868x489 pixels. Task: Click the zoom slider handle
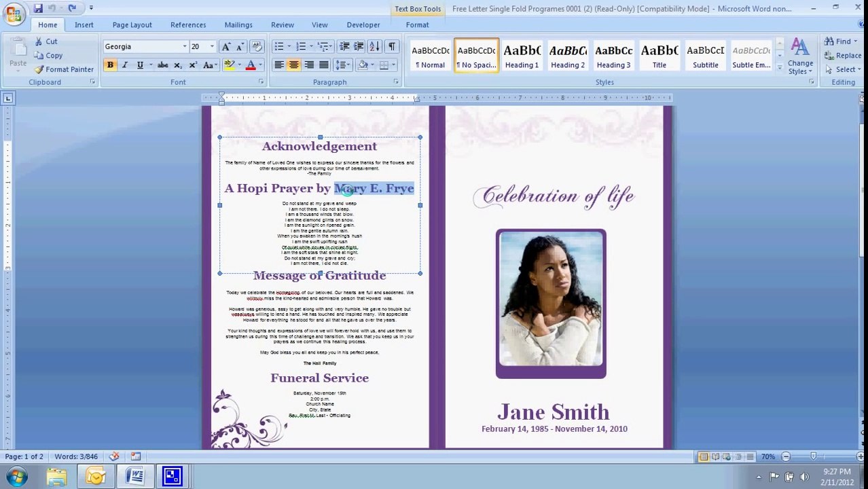coord(814,457)
